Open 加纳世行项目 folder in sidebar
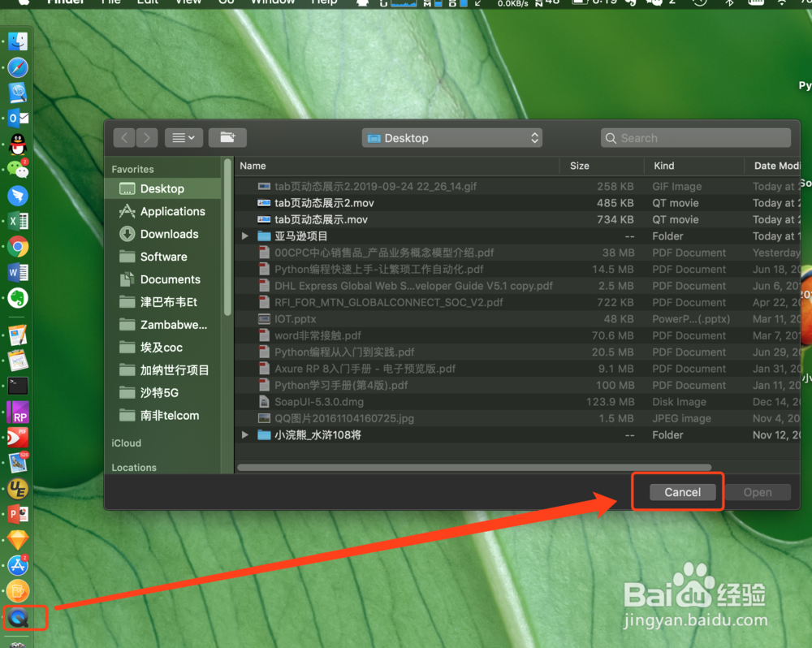812x648 pixels. (x=162, y=370)
